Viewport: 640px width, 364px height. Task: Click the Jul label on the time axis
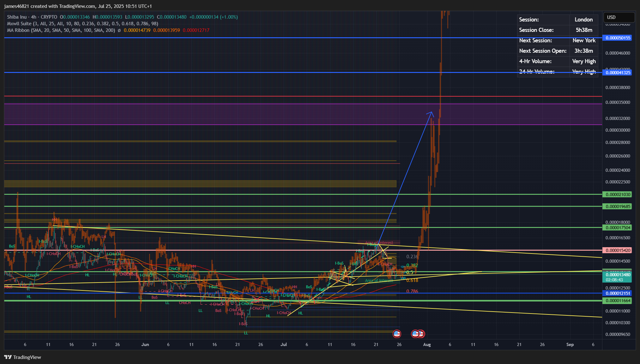pyautogui.click(x=284, y=344)
